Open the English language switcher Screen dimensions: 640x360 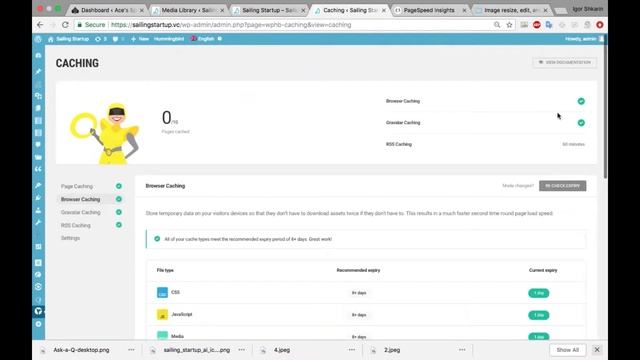click(203, 39)
